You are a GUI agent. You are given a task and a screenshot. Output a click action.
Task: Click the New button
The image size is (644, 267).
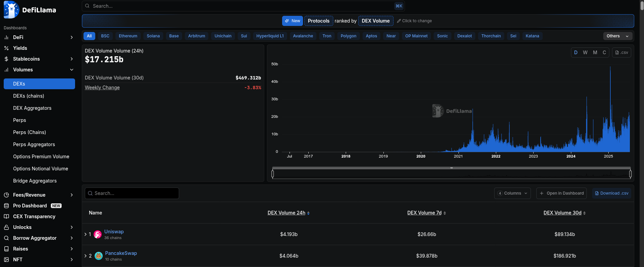(x=293, y=21)
